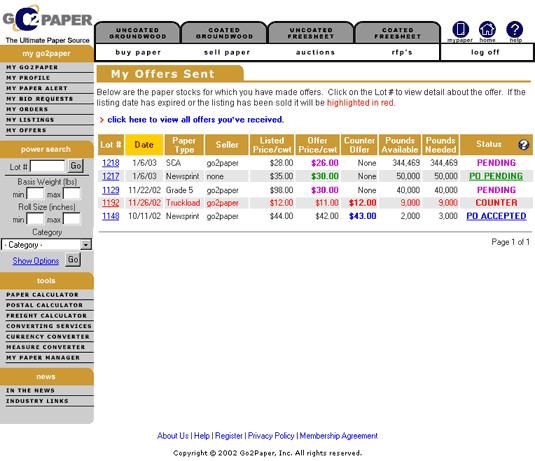Open Currency Converter tool

tap(48, 337)
